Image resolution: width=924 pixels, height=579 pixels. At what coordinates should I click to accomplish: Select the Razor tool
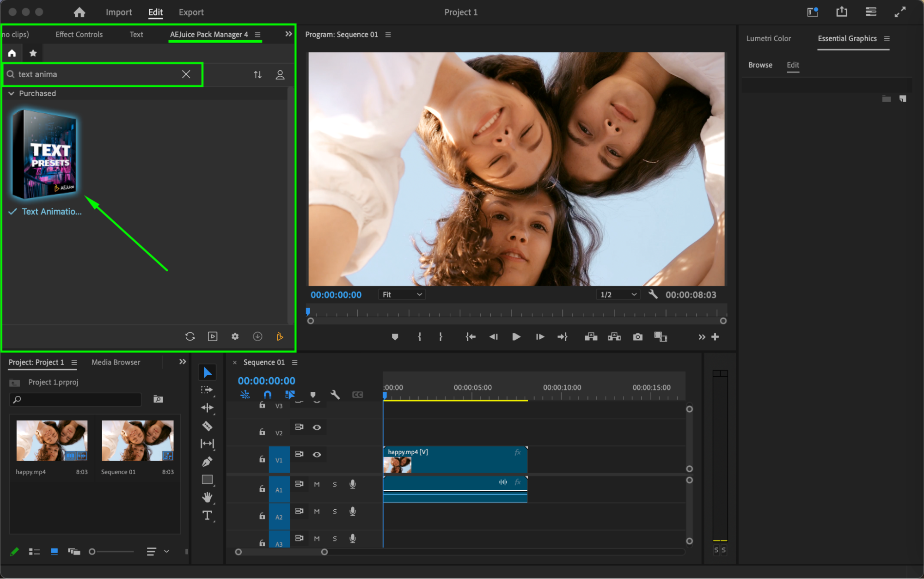(x=207, y=426)
